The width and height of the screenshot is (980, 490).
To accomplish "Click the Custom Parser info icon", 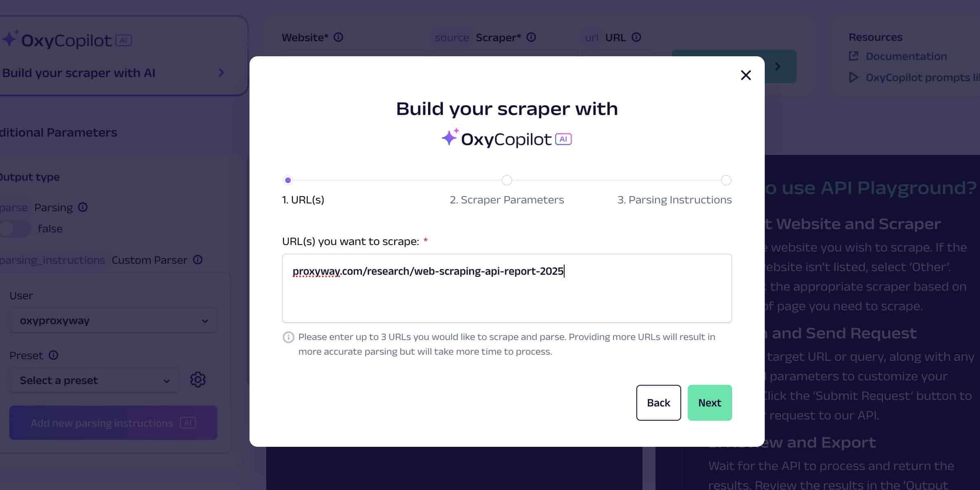I will tap(198, 260).
